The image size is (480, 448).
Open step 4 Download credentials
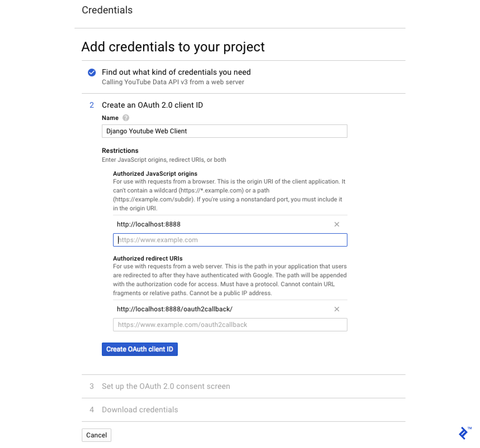click(140, 410)
